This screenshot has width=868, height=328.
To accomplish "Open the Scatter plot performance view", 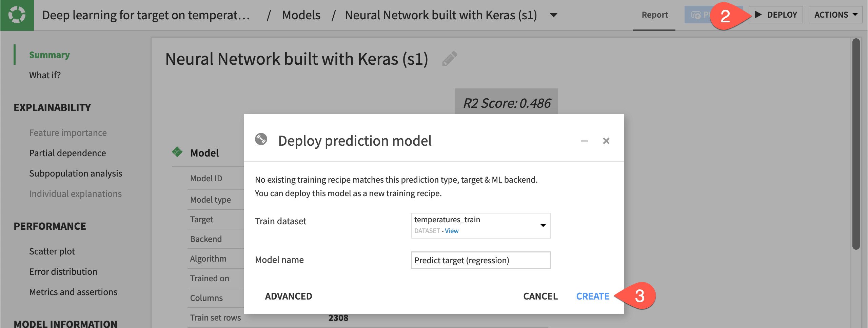I will tap(52, 251).
